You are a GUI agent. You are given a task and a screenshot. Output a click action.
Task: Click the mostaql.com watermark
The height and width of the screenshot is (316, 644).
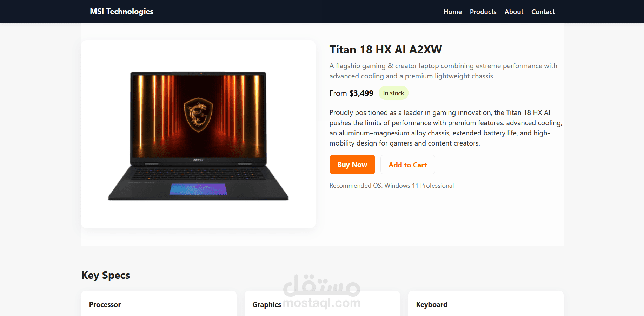pyautogui.click(x=322, y=292)
